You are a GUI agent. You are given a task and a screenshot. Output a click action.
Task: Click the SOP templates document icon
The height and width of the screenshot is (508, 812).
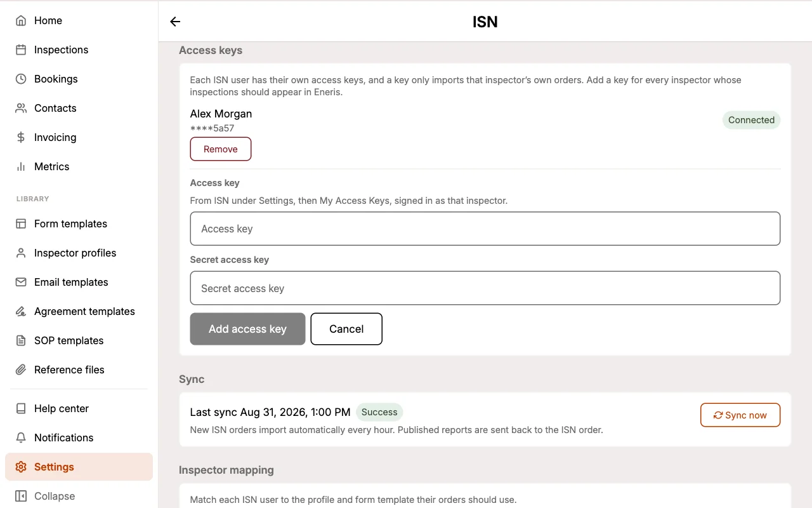point(21,340)
